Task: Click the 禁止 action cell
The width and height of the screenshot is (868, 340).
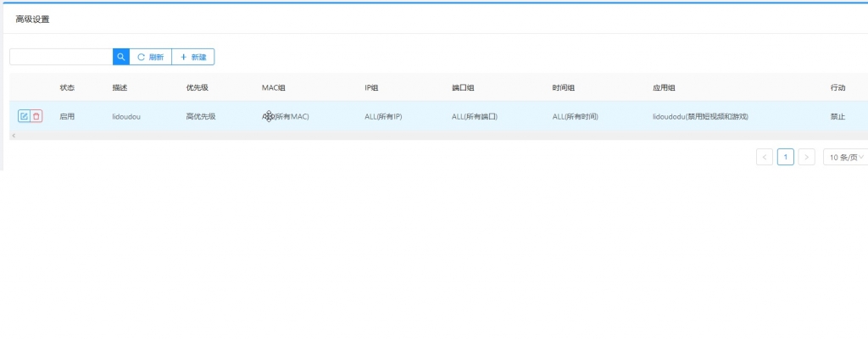Action: [x=837, y=117]
